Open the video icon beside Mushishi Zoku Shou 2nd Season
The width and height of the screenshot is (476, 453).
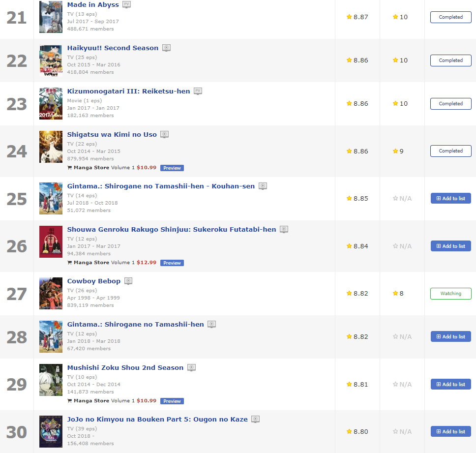click(192, 368)
